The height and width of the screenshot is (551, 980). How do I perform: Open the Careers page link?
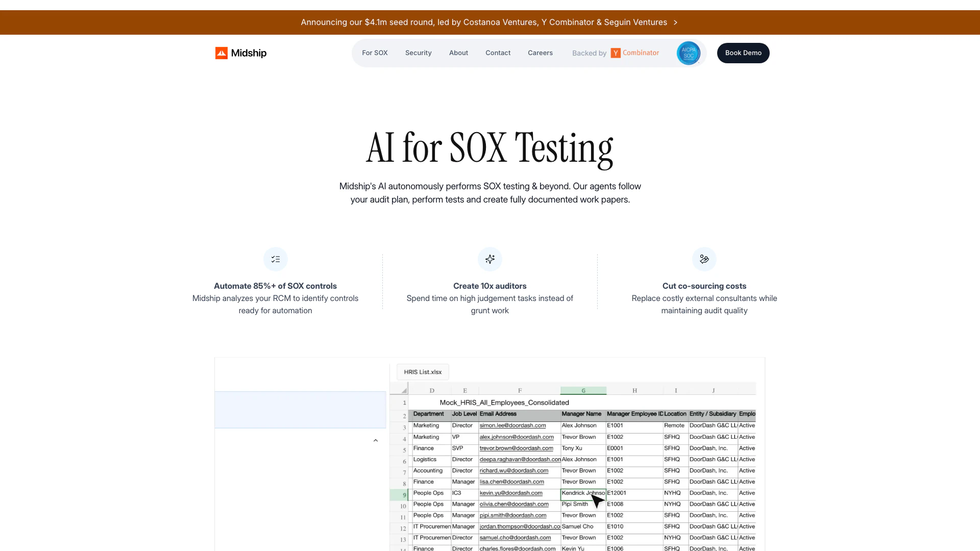point(540,53)
